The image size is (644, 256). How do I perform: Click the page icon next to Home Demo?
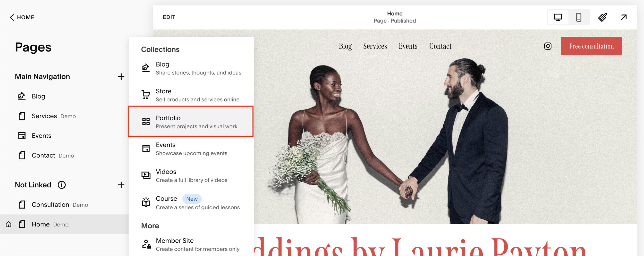click(x=22, y=224)
